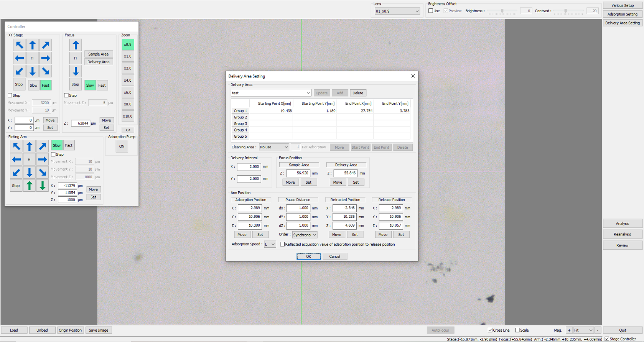Uncheck the Cross Line checkbox
The height and width of the screenshot is (342, 644).
pos(490,330)
